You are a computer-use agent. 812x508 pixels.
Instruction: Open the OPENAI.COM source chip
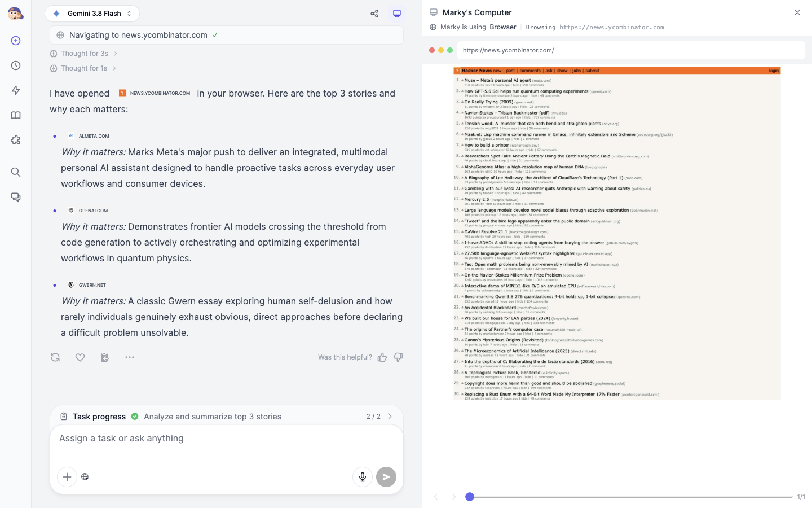tap(87, 211)
